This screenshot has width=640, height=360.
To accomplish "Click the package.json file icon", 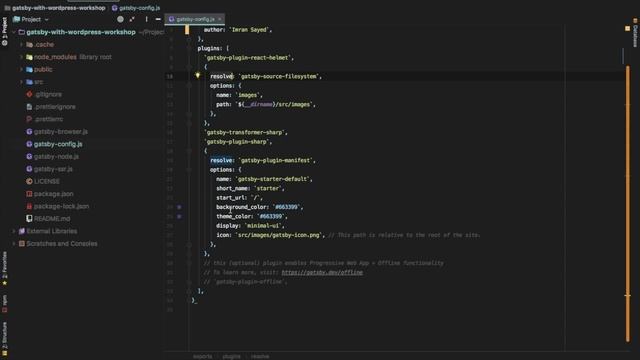I will pos(29,194).
